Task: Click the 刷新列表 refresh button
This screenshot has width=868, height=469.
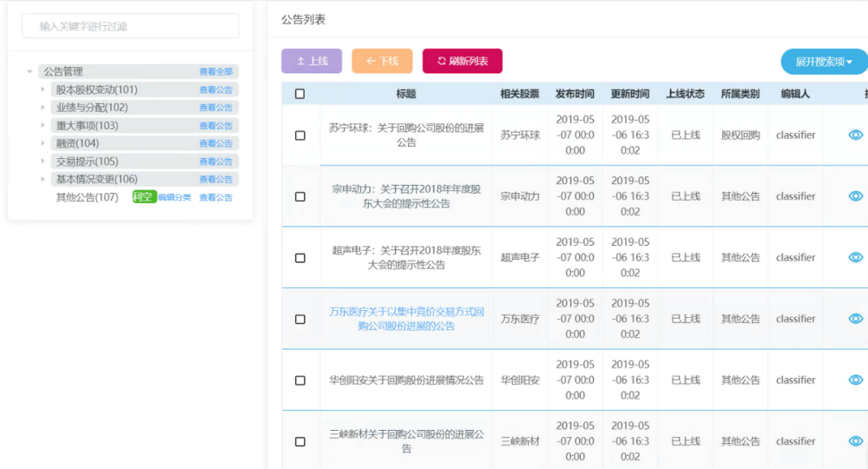Action: tap(462, 61)
